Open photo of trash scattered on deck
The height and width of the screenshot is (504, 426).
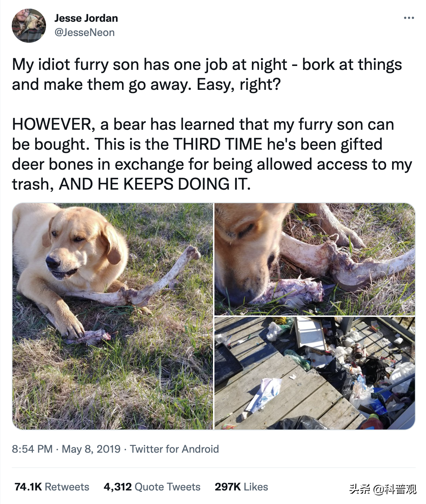pos(315,373)
